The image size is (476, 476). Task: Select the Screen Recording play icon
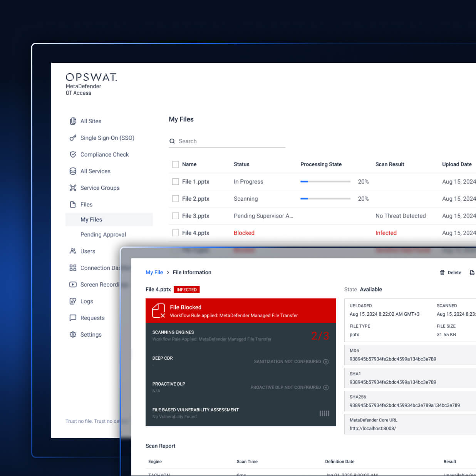point(73,284)
